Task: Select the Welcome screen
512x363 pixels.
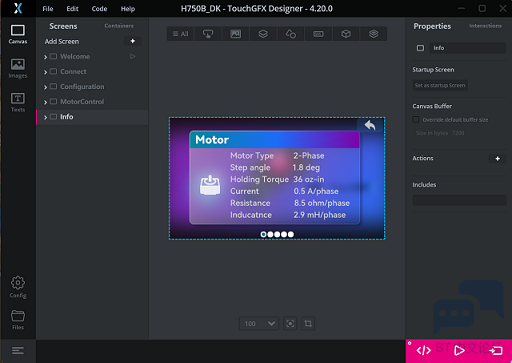Action: [x=75, y=57]
